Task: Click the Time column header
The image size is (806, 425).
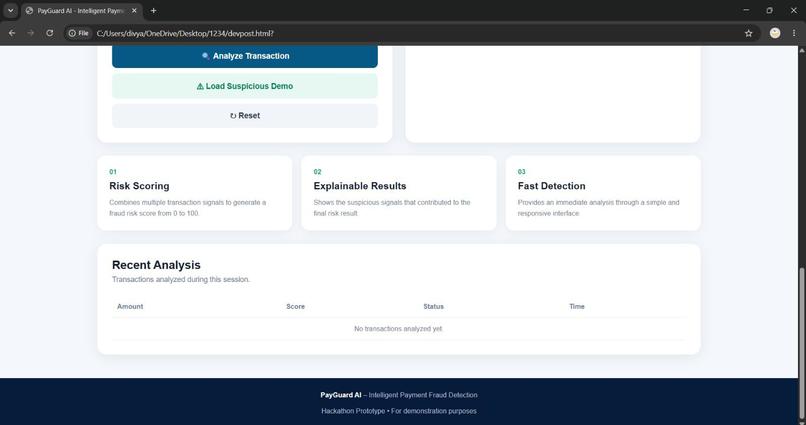Action: click(577, 306)
